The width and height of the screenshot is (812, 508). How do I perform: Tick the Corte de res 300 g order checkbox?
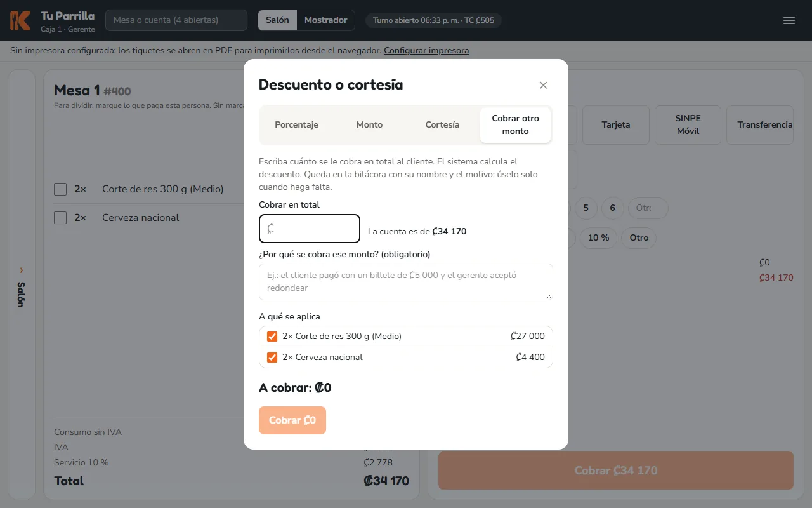tap(60, 189)
